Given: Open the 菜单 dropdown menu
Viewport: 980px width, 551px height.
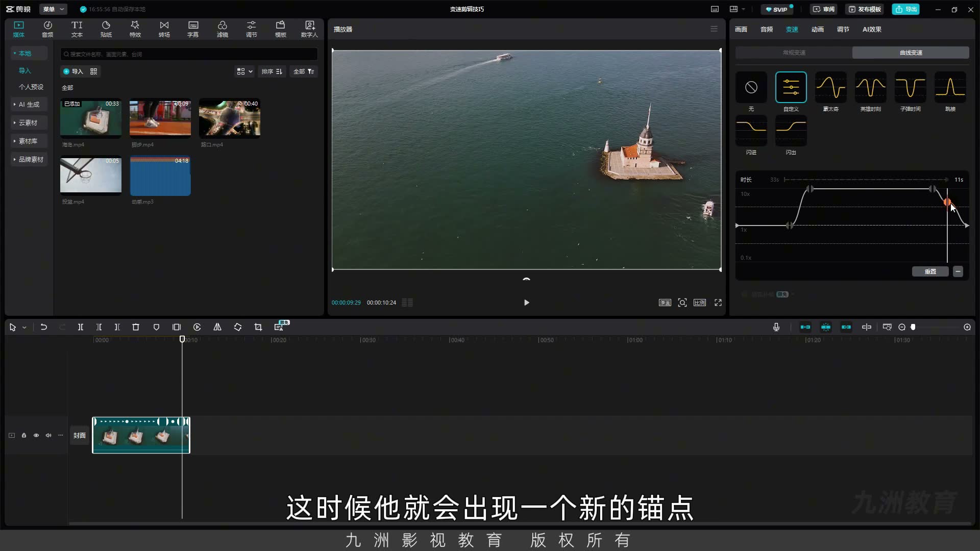Looking at the screenshot, I should tap(54, 9).
